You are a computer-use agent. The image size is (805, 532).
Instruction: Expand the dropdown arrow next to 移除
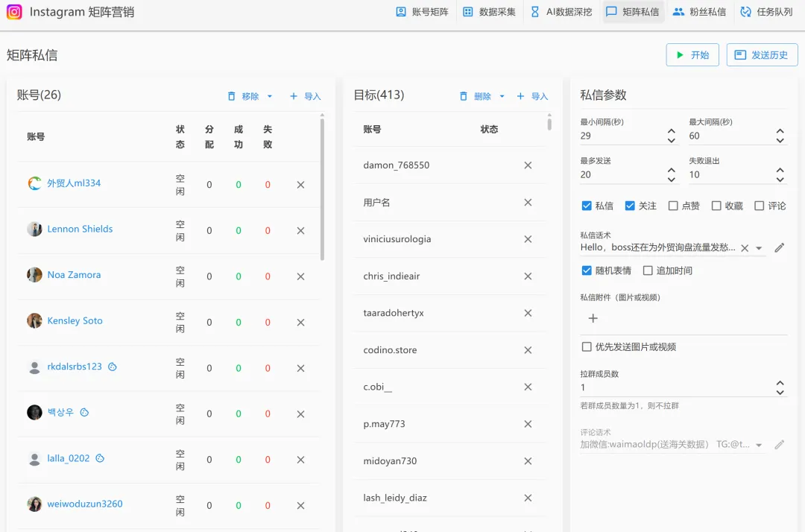pyautogui.click(x=269, y=95)
